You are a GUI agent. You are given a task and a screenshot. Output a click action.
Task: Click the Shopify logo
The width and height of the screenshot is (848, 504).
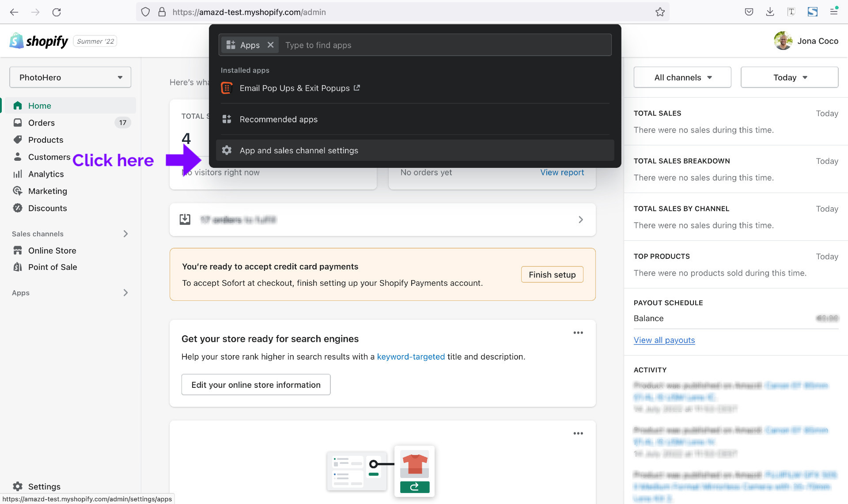click(39, 41)
